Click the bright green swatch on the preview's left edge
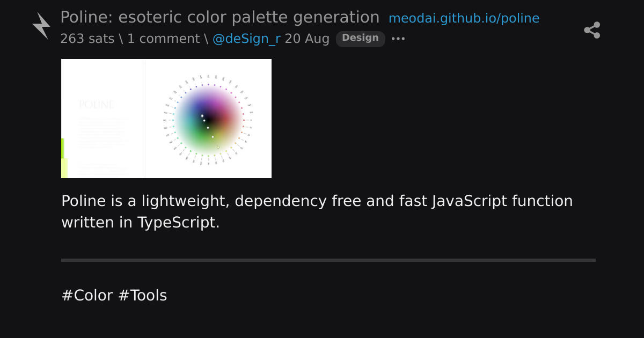The width and height of the screenshot is (644, 338). [63, 149]
